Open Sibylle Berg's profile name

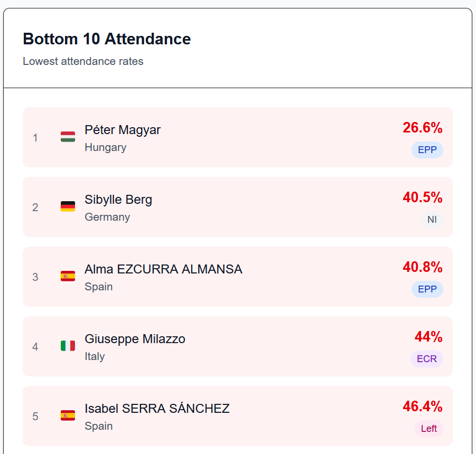click(118, 200)
